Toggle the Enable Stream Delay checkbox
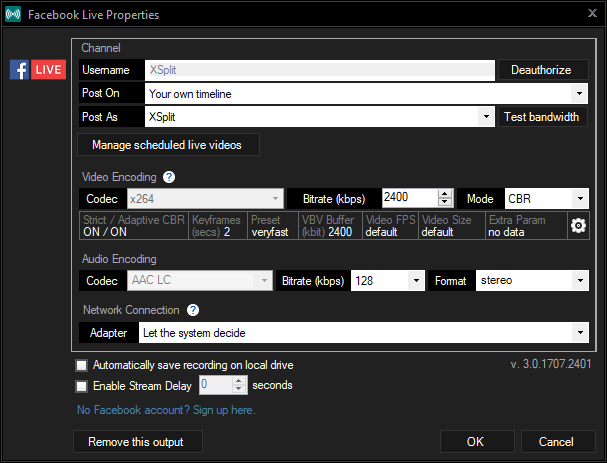This screenshot has height=463, width=607. pos(82,386)
